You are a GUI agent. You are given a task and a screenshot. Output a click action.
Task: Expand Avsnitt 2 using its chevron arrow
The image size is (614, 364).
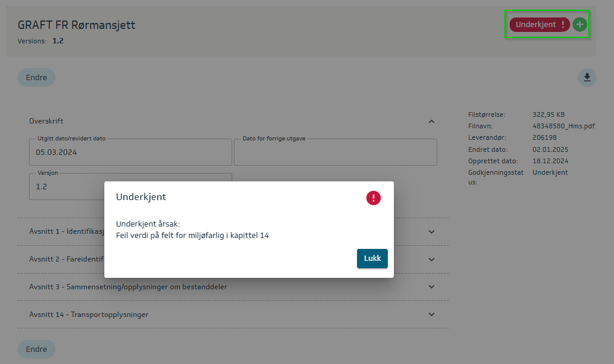click(431, 259)
